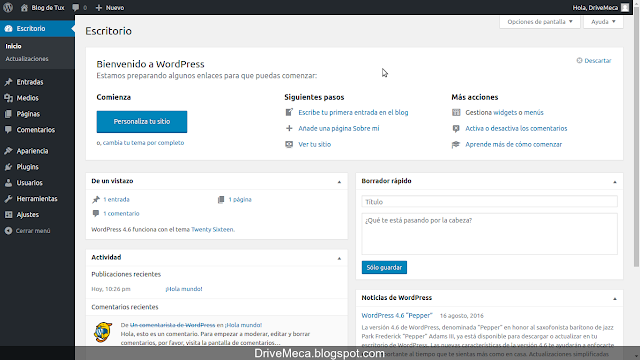Open the Inicio submenu item
This screenshot has height=360, width=640.
pyautogui.click(x=13, y=46)
